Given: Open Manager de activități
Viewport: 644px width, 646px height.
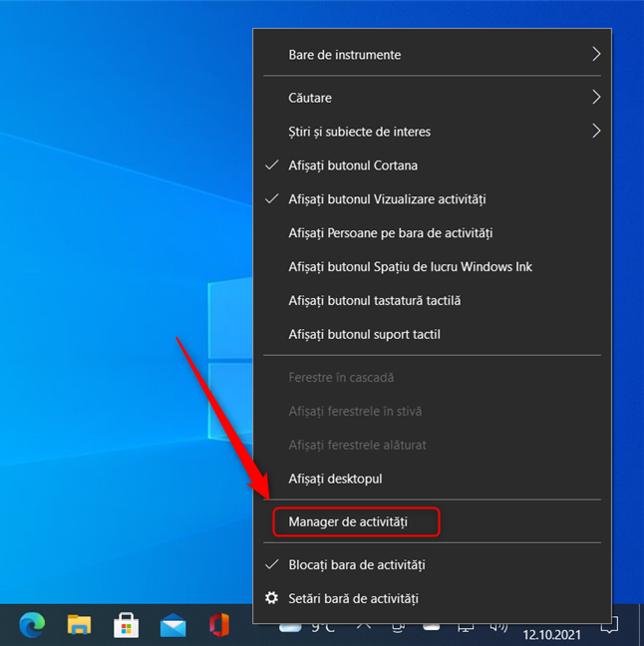Looking at the screenshot, I should tap(432, 521).
